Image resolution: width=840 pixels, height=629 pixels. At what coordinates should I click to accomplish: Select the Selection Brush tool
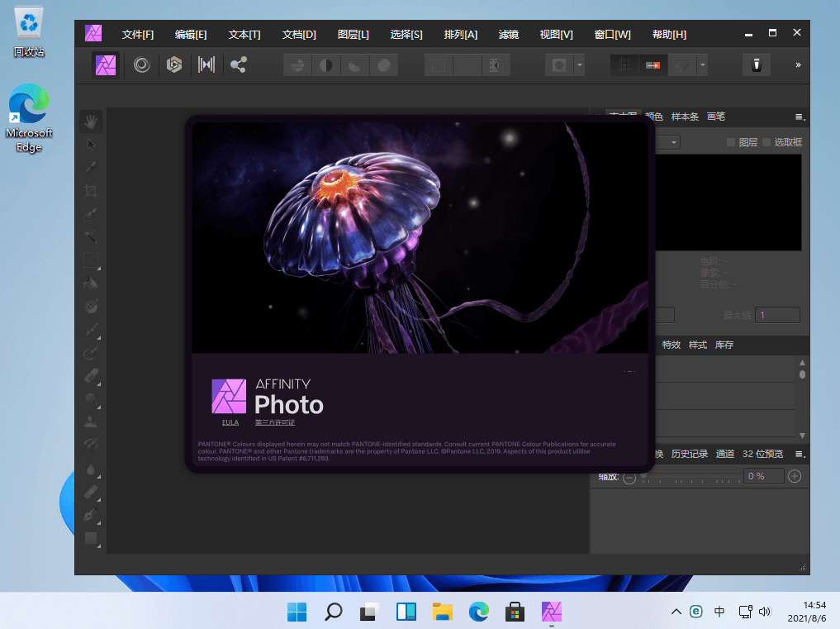click(x=91, y=214)
